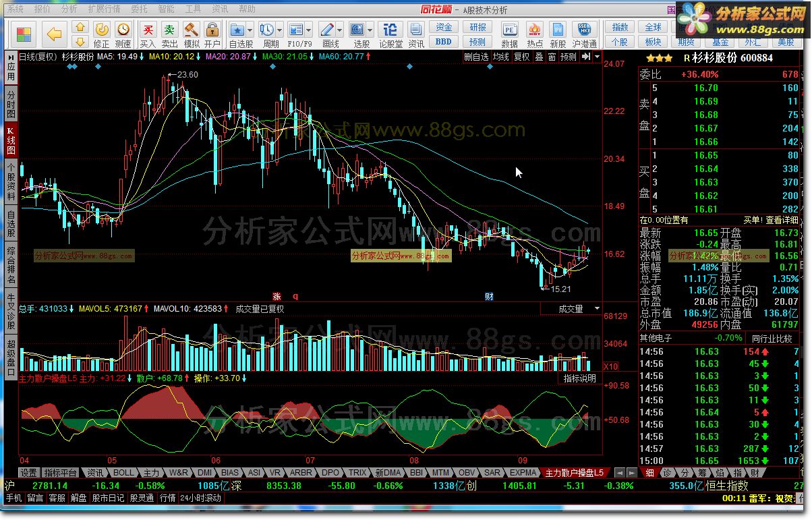Open 论股堂 forum icon

390,34
